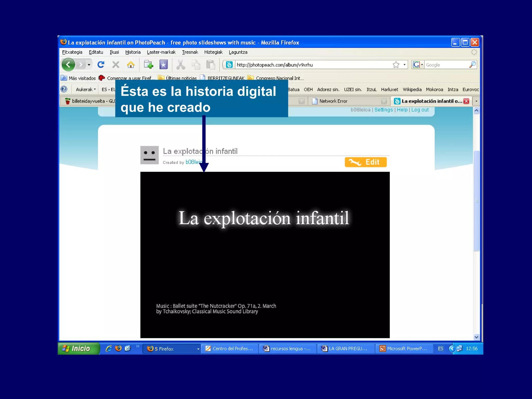Click the Adorez sin. toolbar link
Image resolution: width=532 pixels, height=399 pixels.
pyautogui.click(x=328, y=89)
